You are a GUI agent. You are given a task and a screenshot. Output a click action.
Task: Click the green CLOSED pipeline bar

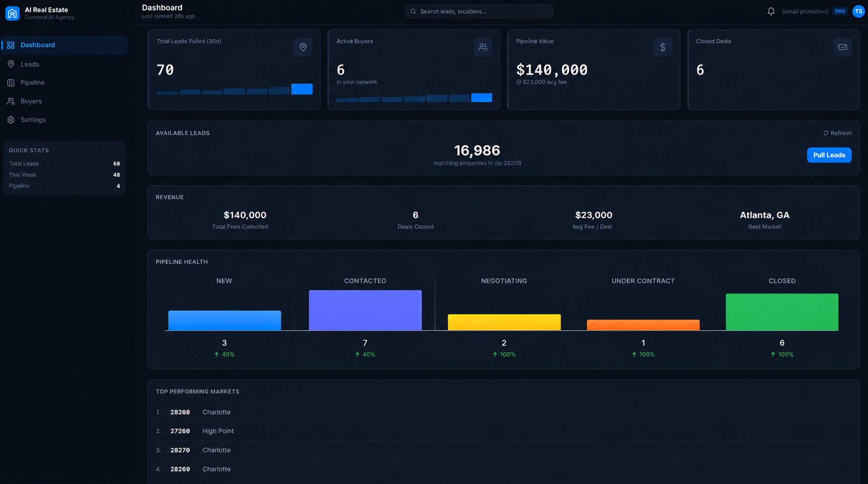tap(782, 312)
